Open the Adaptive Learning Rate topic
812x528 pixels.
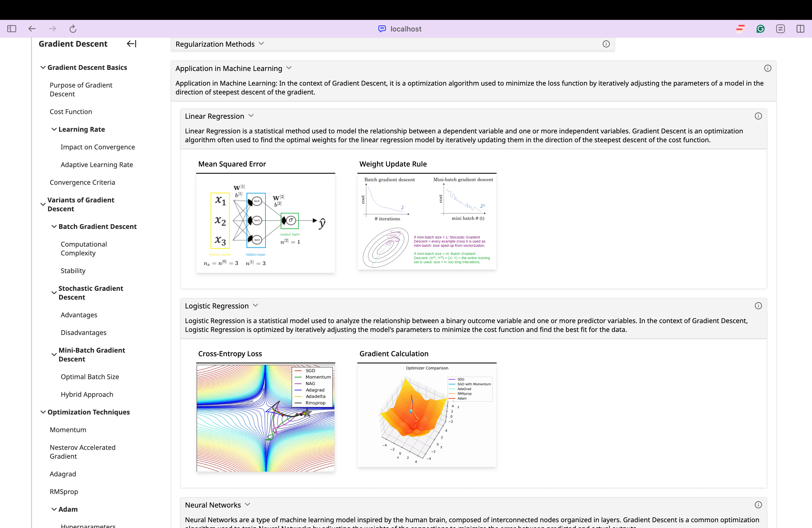coord(97,164)
